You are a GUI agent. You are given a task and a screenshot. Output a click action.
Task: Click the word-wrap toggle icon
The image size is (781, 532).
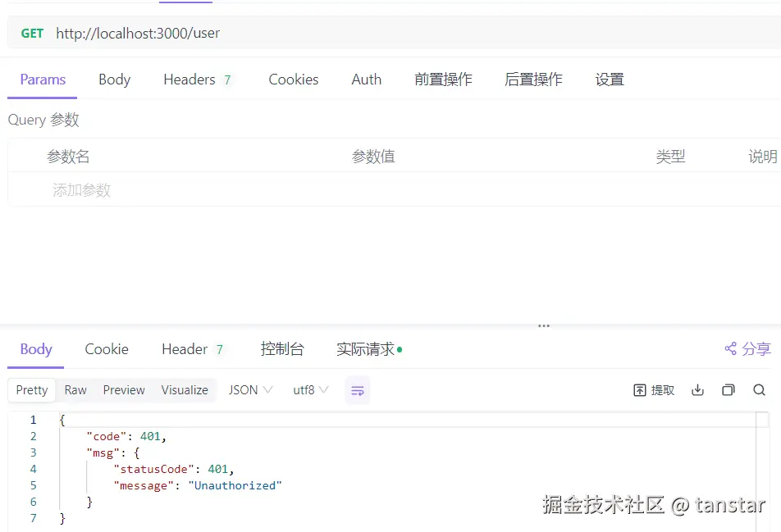click(x=357, y=390)
